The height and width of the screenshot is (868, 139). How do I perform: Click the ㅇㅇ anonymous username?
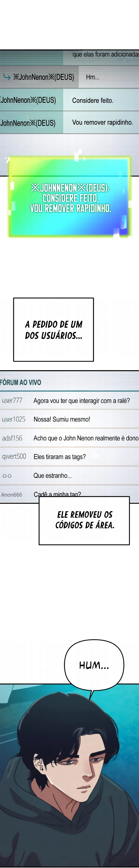pyautogui.click(x=7, y=476)
